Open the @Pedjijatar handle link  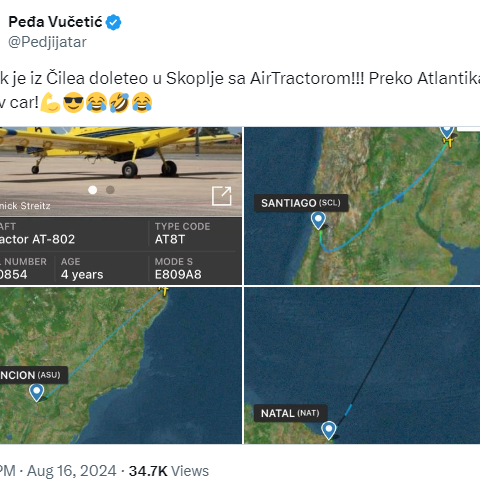(x=47, y=42)
